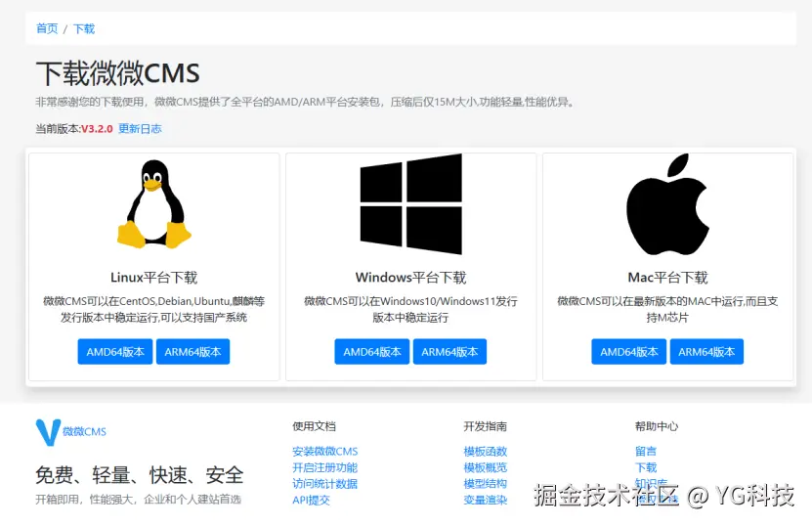Download the Windows ARM64 version
The image size is (812, 526).
tap(449, 352)
